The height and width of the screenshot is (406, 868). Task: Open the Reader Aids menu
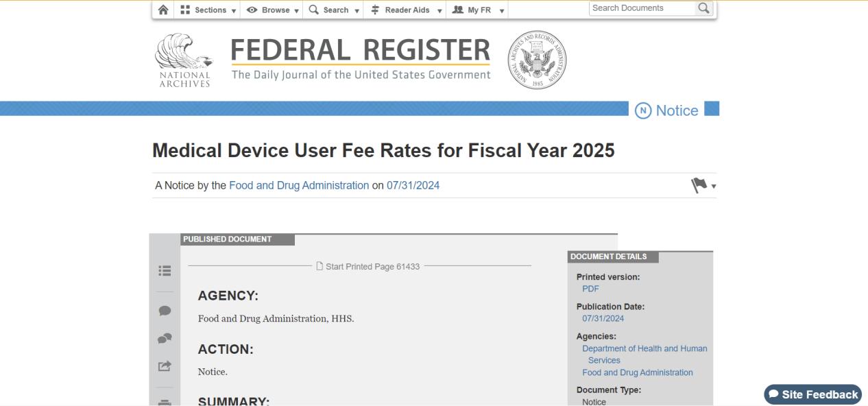click(405, 10)
